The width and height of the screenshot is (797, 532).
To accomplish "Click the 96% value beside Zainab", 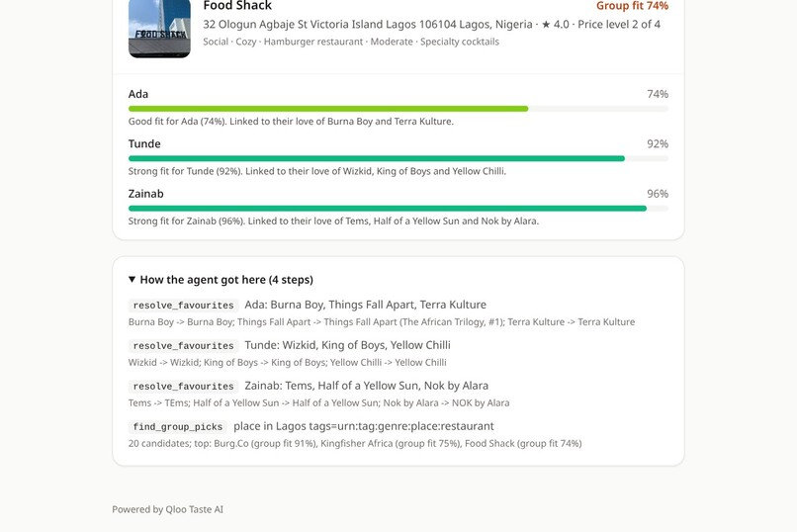I will coord(658,194).
